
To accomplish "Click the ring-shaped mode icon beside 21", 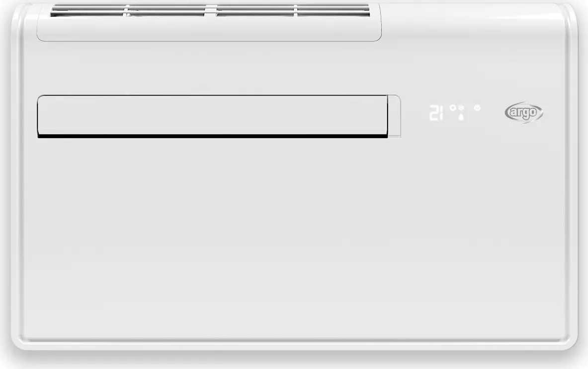I will tap(453, 108).
